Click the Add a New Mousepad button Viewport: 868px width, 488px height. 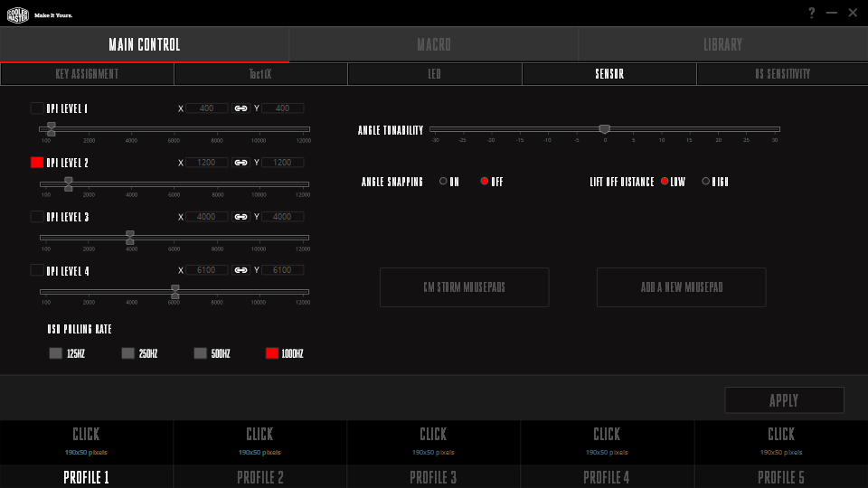point(681,287)
